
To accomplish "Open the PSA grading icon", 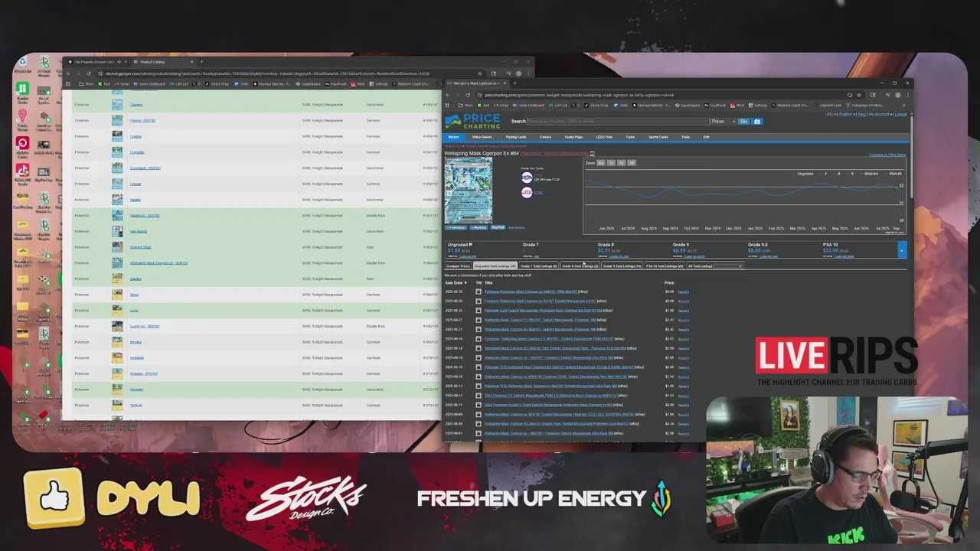I will [x=527, y=178].
